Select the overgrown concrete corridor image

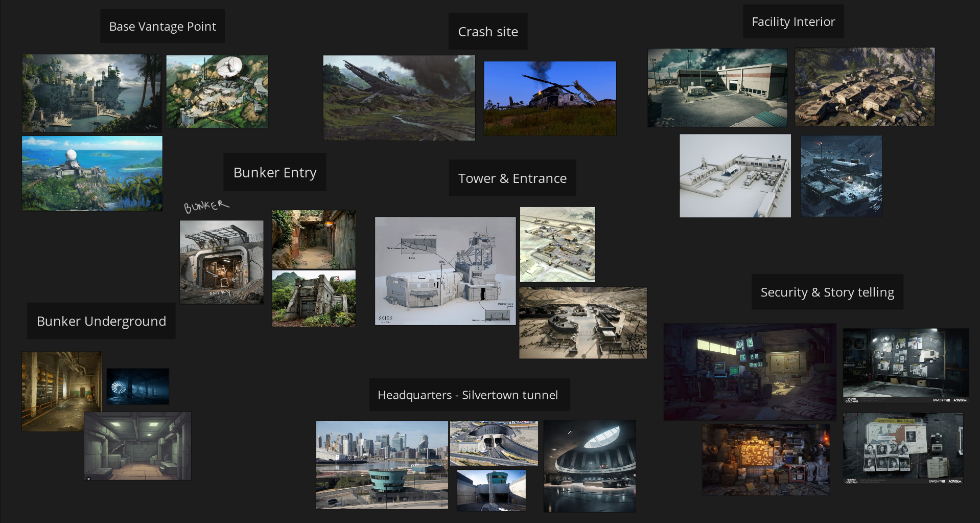(314, 239)
